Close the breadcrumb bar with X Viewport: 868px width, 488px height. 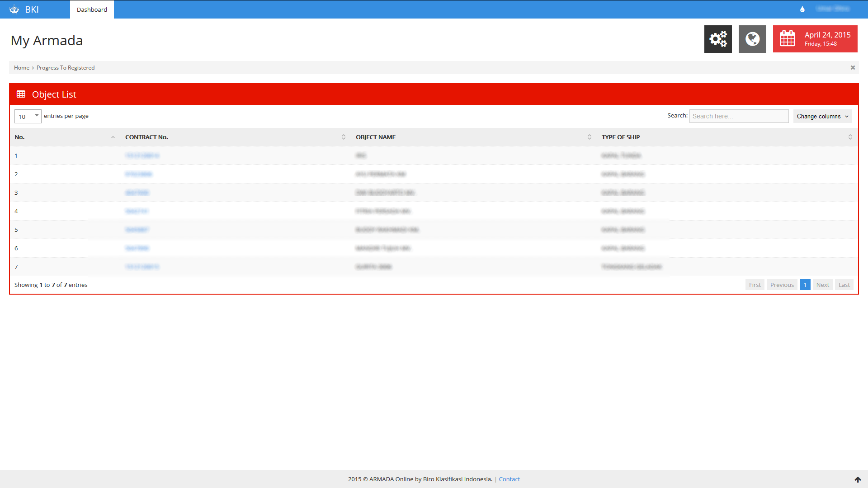(x=853, y=68)
